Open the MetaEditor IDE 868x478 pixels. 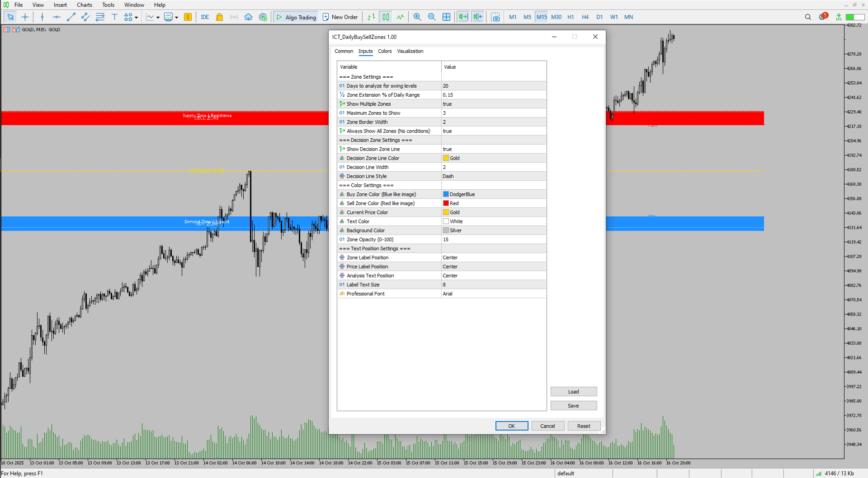click(x=205, y=17)
